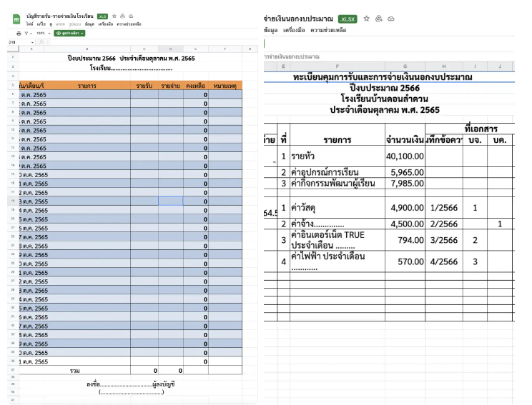Click the บค. column header cell
The height and width of the screenshot is (405, 532).
pos(500,139)
